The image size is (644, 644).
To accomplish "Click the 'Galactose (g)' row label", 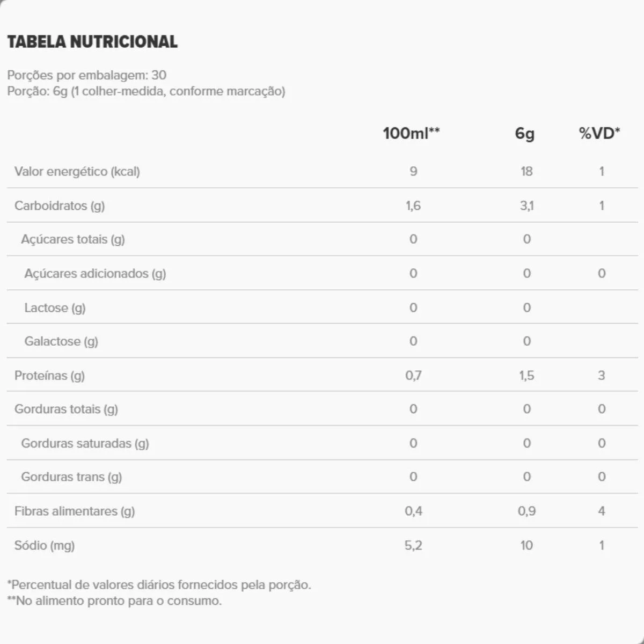I will 61,341.
